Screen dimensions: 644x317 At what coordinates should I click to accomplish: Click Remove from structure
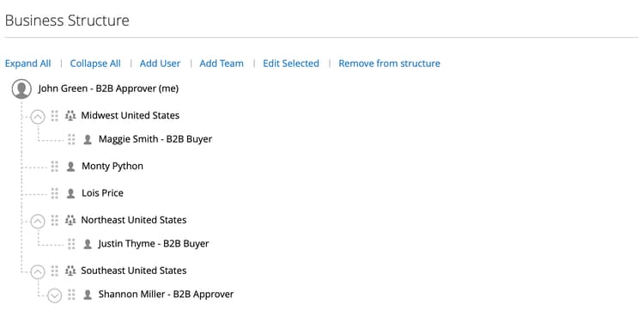[389, 64]
